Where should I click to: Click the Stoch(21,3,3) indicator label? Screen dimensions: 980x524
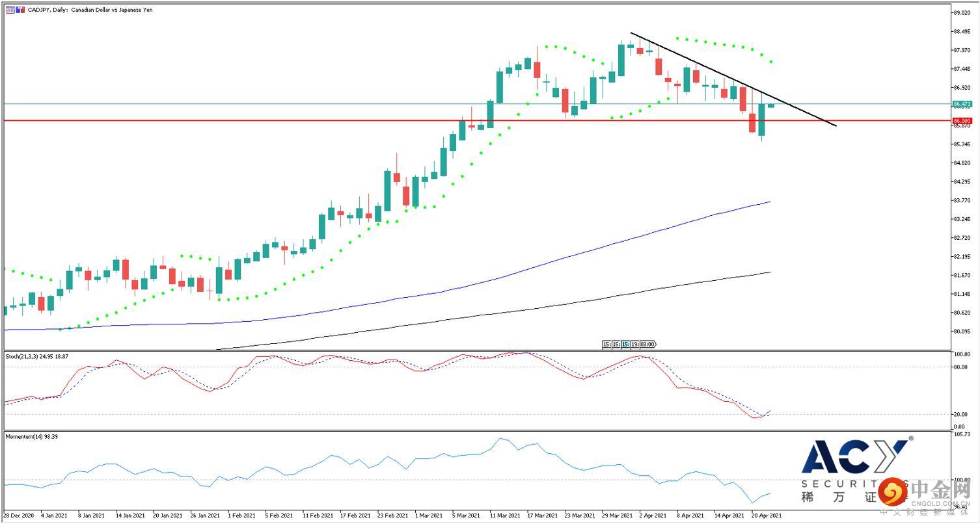(x=36, y=356)
